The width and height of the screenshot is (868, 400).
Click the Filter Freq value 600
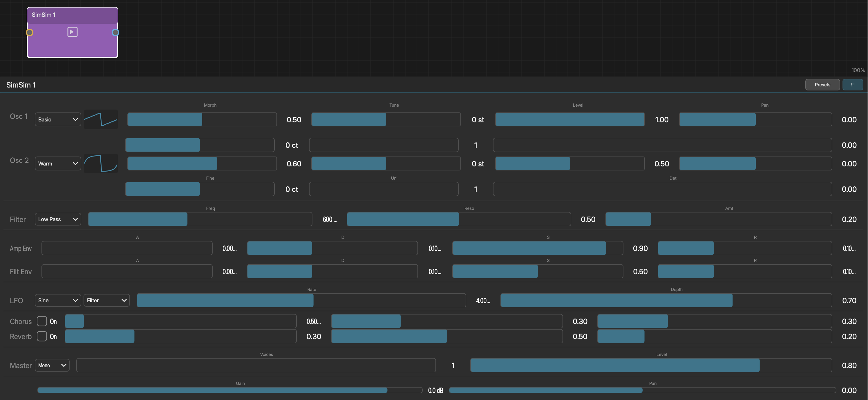[330, 219]
